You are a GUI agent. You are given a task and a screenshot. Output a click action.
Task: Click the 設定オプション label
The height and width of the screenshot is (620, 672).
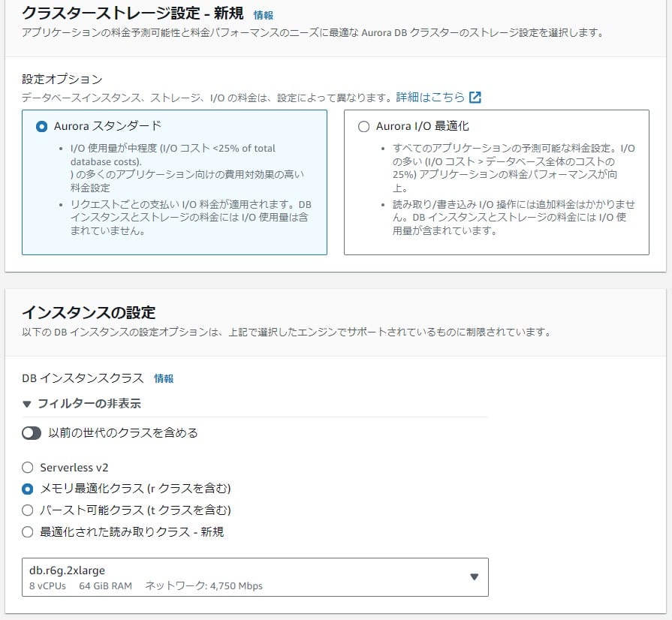(x=62, y=79)
